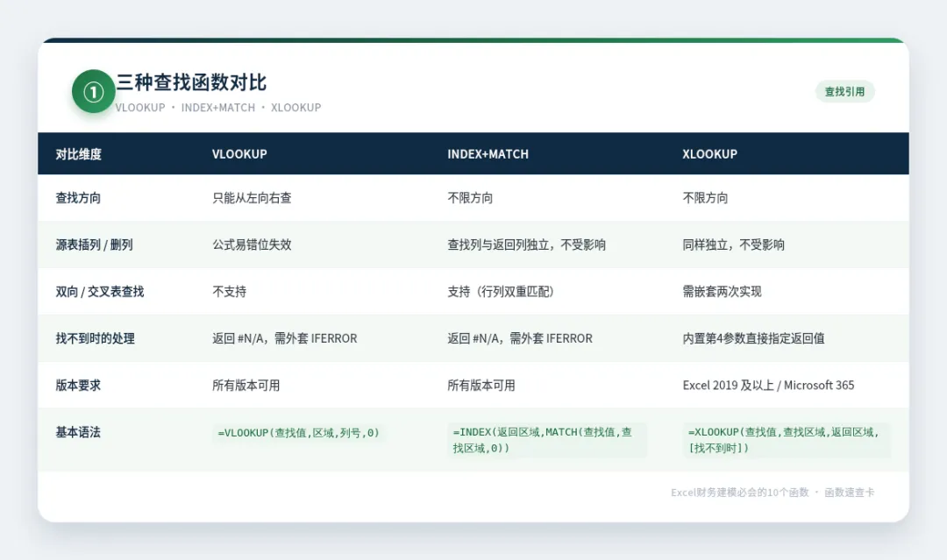Screen dimensions: 947x560
Task: Click the 对比维度 column header
Action: tap(79, 154)
